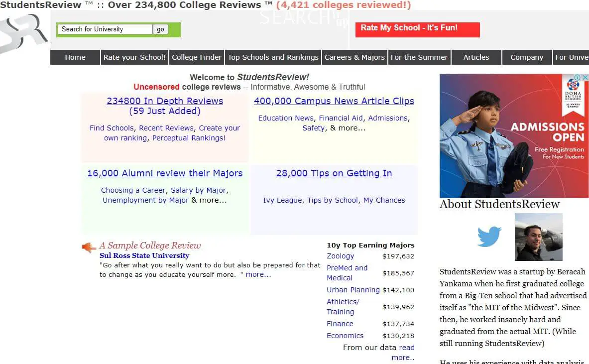Open the Home menu item
This screenshot has height=364, width=589.
75,57
